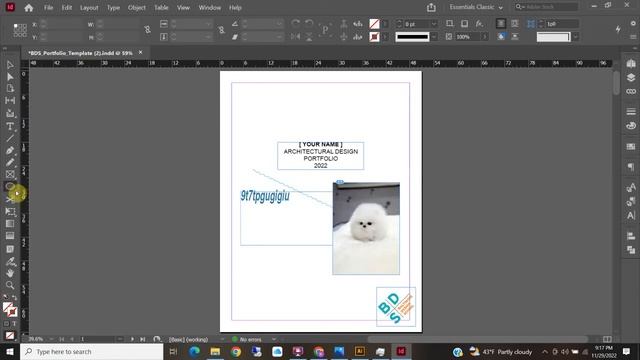Toggle constrain proportions for width and height
The image size is (640, 360).
147,30
